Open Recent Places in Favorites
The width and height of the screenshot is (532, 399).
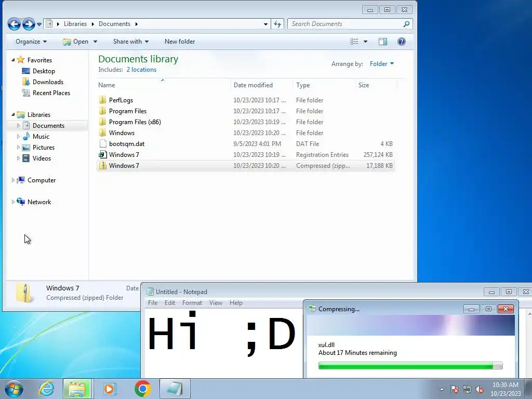pyautogui.click(x=51, y=93)
